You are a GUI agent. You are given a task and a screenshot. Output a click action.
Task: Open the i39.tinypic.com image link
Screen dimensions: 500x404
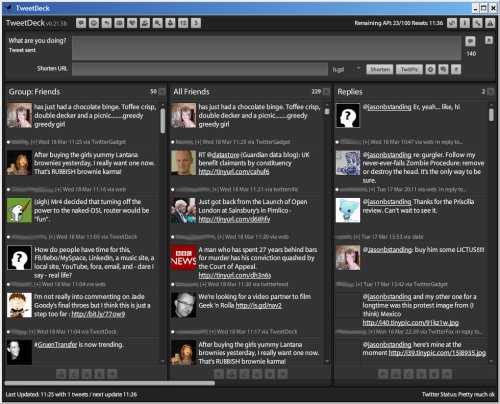[437, 353]
